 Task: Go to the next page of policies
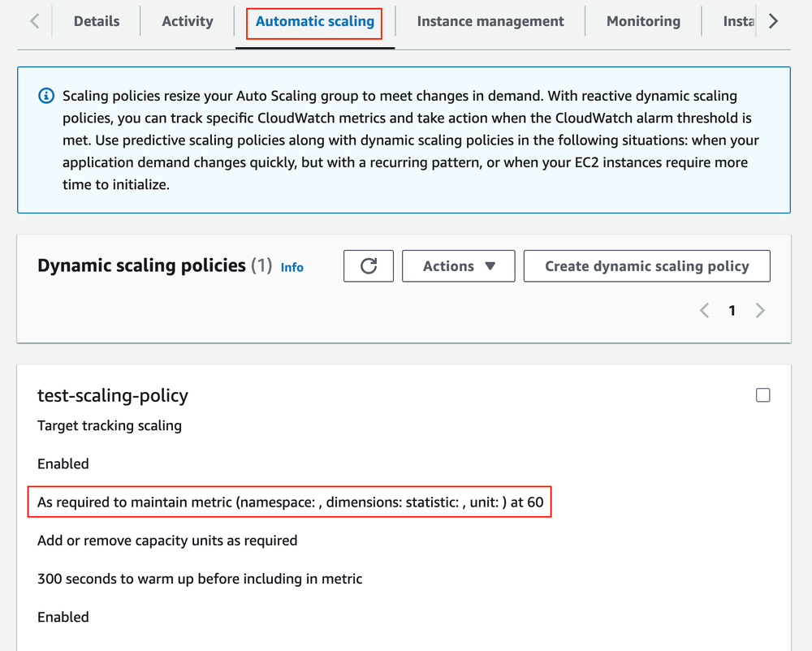tap(760, 310)
